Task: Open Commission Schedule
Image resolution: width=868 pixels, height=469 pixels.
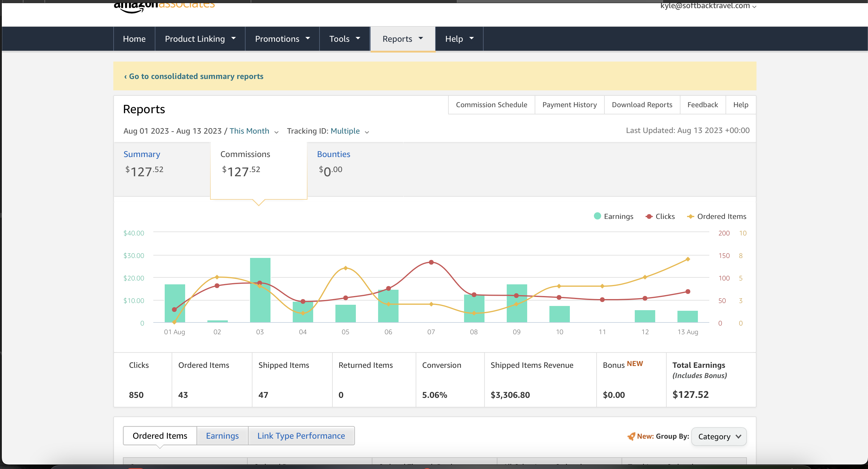Action: click(x=491, y=105)
